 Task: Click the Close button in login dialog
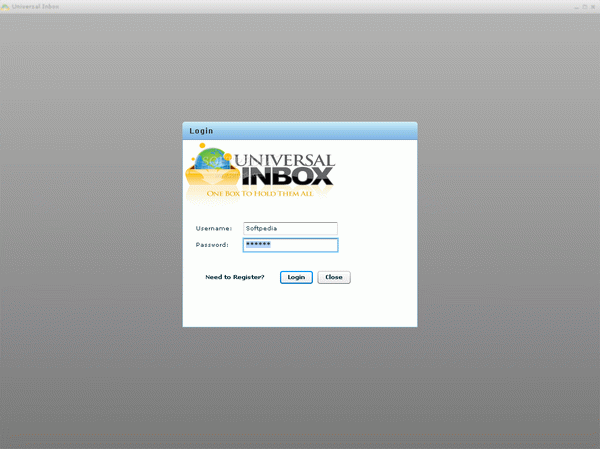(334, 277)
